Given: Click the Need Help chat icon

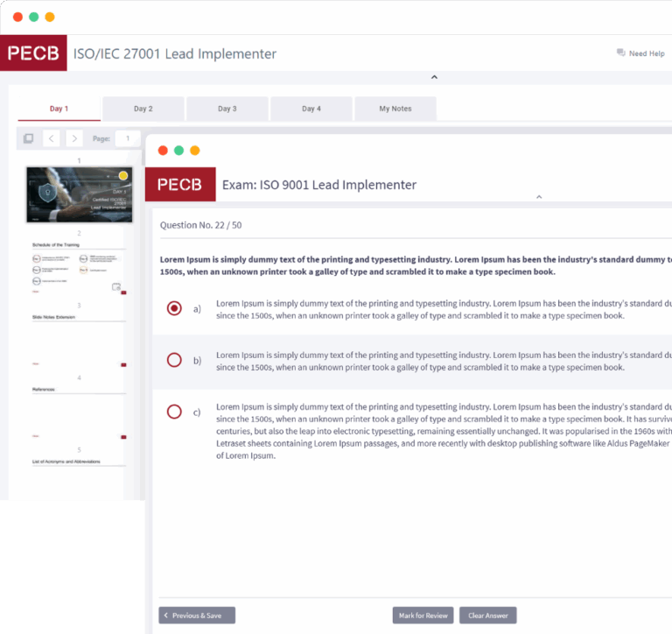Looking at the screenshot, I should point(620,53).
